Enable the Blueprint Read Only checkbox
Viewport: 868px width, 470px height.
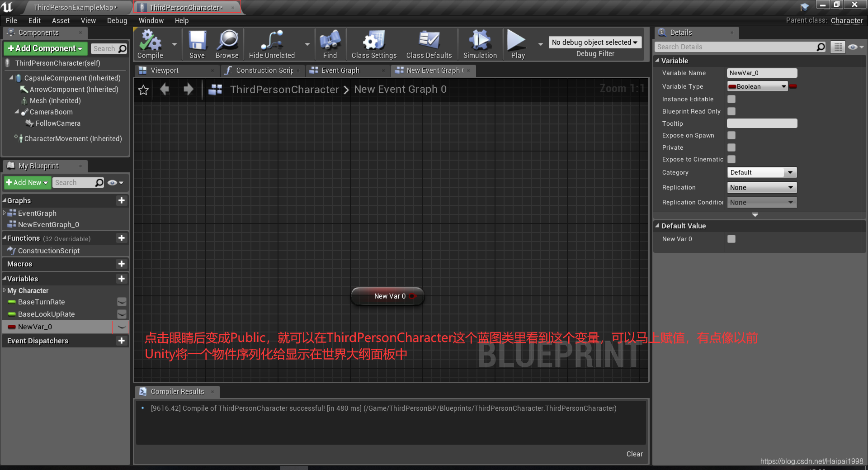[x=731, y=111]
